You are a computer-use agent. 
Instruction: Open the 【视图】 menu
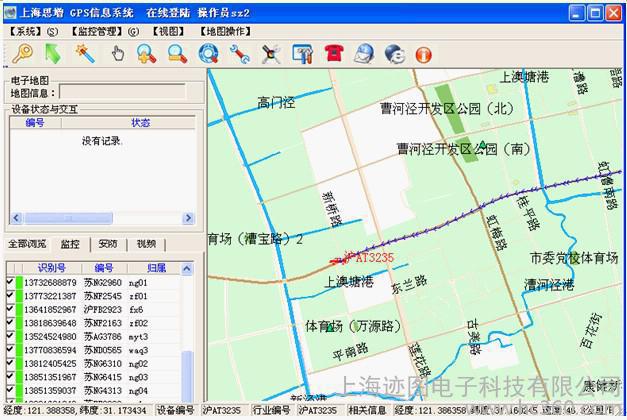click(168, 31)
